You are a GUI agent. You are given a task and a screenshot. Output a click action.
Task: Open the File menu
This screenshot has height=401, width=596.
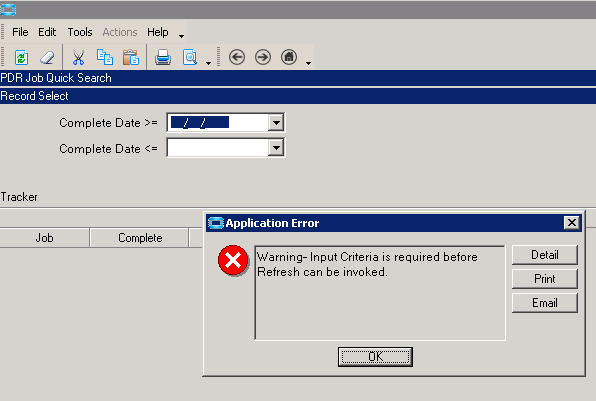[x=20, y=32]
